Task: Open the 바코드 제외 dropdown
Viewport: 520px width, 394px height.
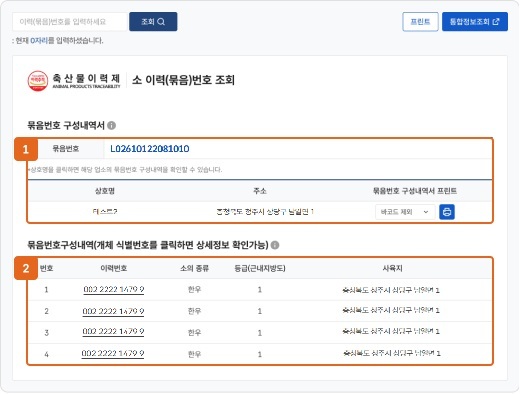Action: [405, 212]
